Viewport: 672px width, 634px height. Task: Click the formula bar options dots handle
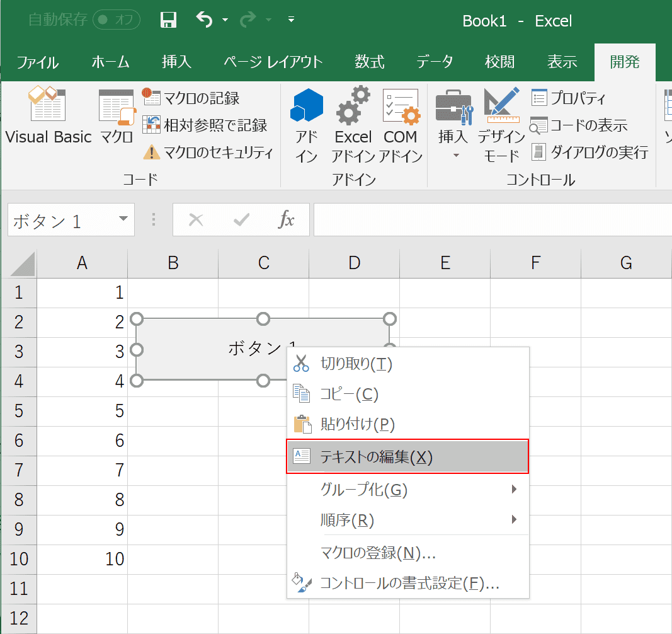click(154, 219)
